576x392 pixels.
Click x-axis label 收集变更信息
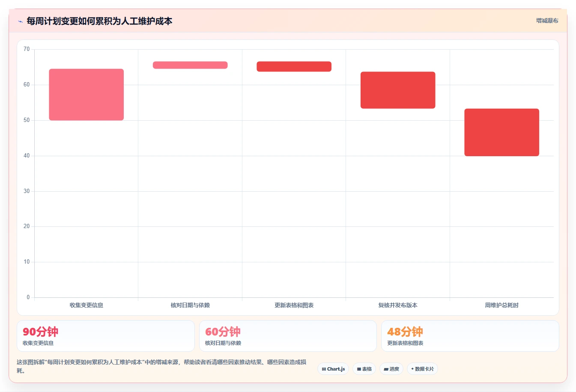click(87, 305)
